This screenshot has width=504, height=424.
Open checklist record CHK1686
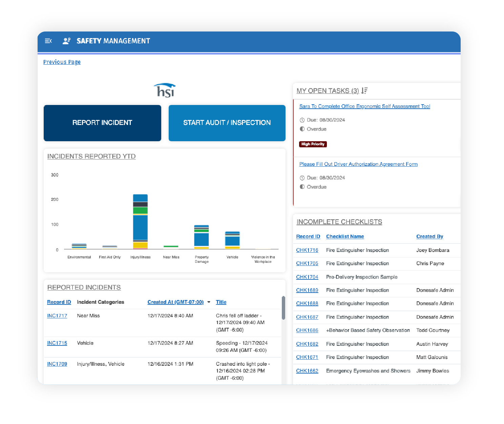pyautogui.click(x=307, y=330)
